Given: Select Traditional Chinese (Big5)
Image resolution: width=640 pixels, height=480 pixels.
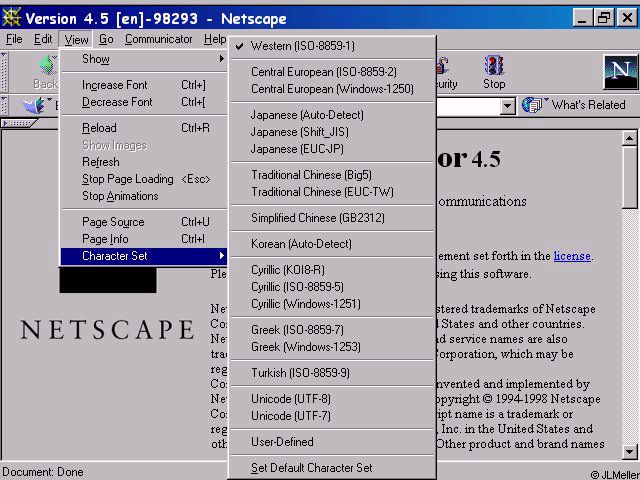Looking at the screenshot, I should [x=333, y=175].
